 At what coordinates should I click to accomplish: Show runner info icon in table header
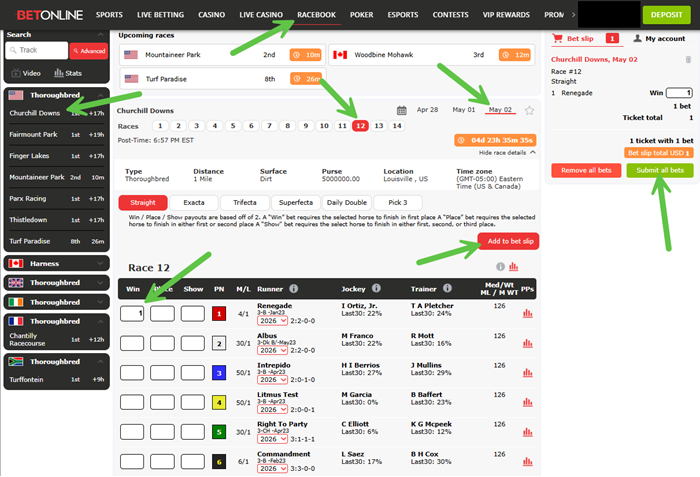click(293, 289)
